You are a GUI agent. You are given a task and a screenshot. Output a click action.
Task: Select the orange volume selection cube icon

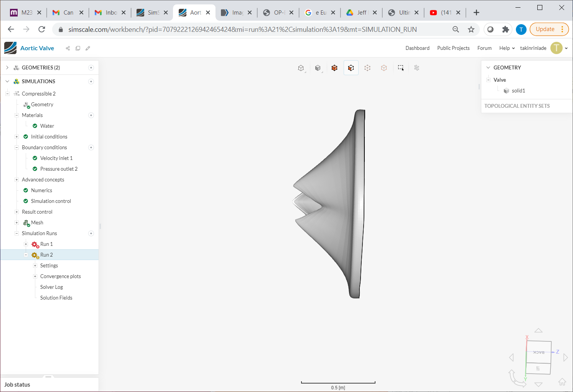pyautogui.click(x=334, y=68)
